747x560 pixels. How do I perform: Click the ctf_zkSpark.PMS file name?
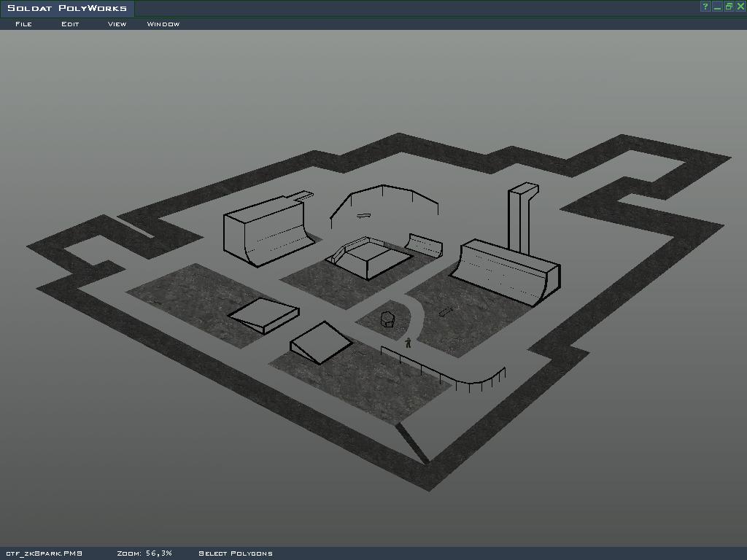[x=44, y=553]
